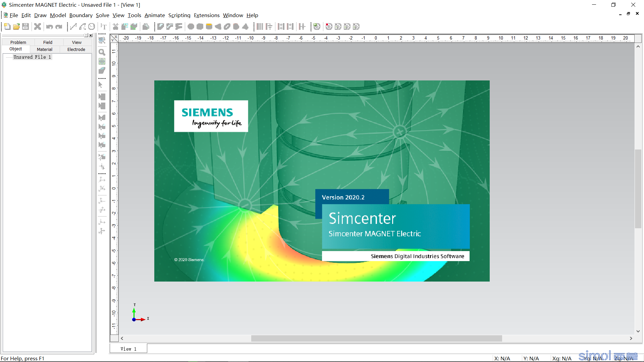Click the vertical scrollbar thumb
Image resolution: width=644 pixels, height=362 pixels.
(x=638, y=189)
